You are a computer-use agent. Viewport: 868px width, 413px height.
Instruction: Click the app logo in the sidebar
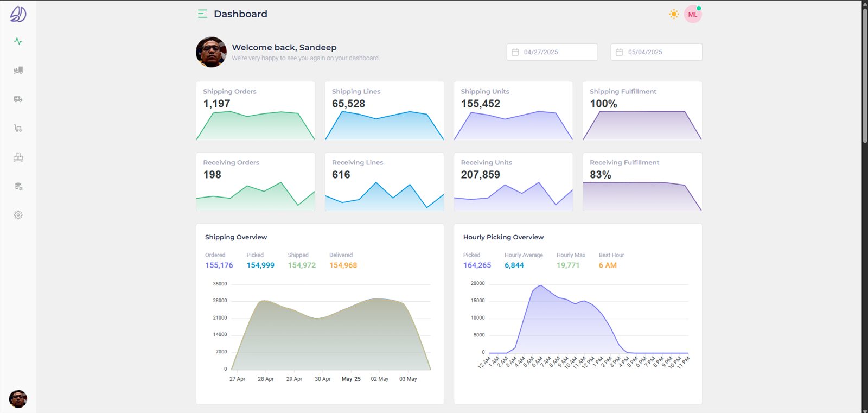tap(18, 14)
